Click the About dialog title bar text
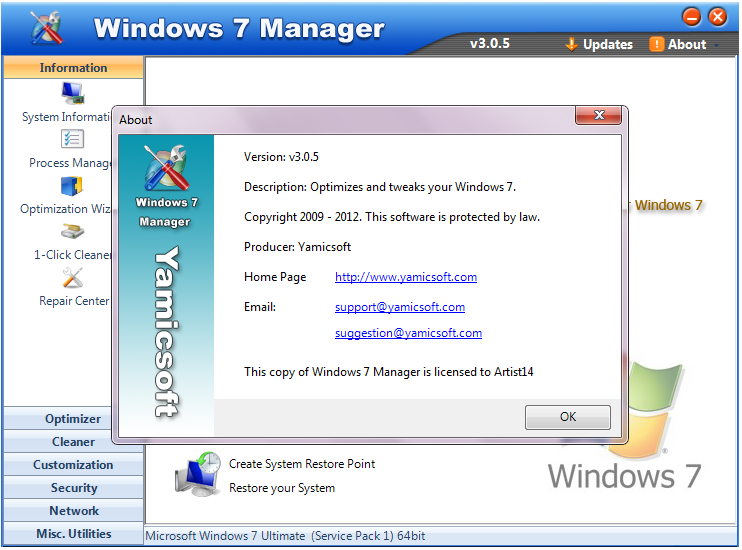This screenshot has width=742, height=550. pos(135,120)
